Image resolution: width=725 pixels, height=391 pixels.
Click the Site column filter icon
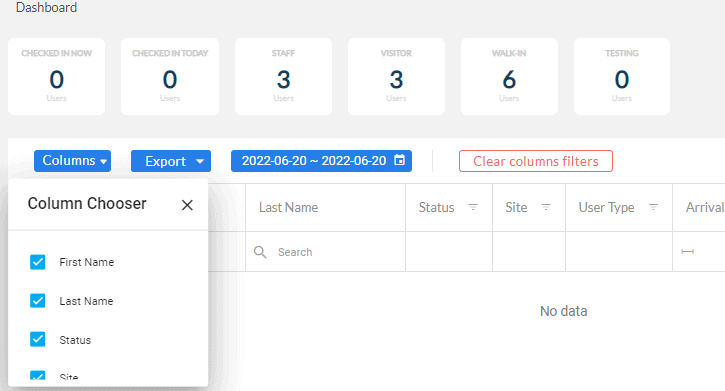(x=546, y=208)
